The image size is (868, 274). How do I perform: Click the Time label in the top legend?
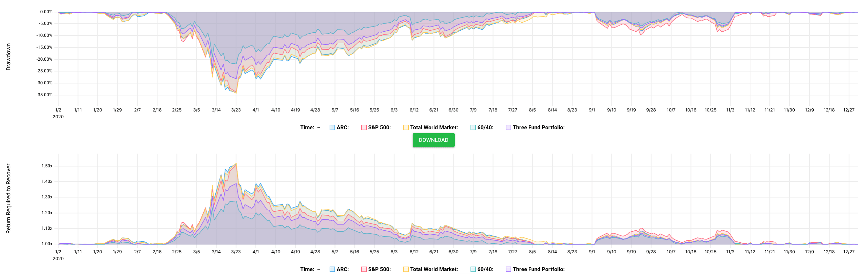307,127
